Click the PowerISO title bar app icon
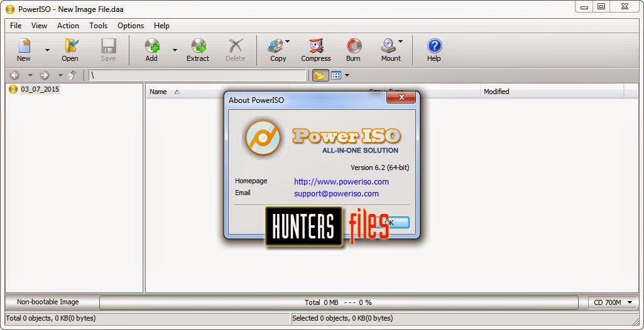Screen dimensions: 644x330 pyautogui.click(x=10, y=9)
